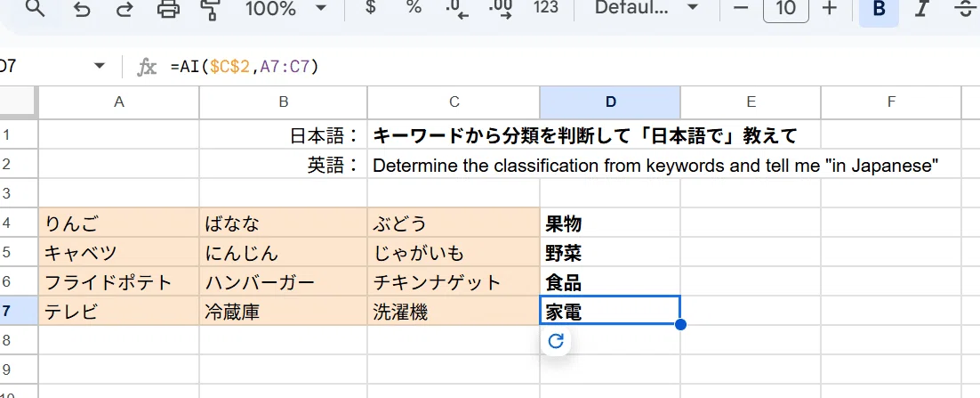Select cell じゃがいも

point(454,252)
